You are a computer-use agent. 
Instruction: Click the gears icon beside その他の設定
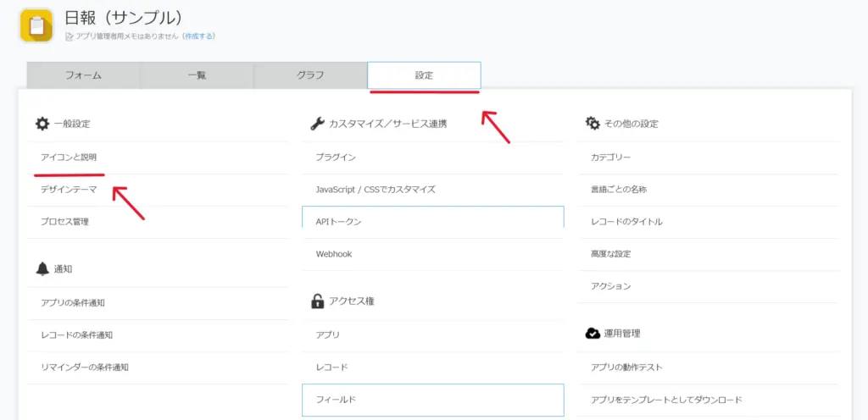(x=593, y=124)
